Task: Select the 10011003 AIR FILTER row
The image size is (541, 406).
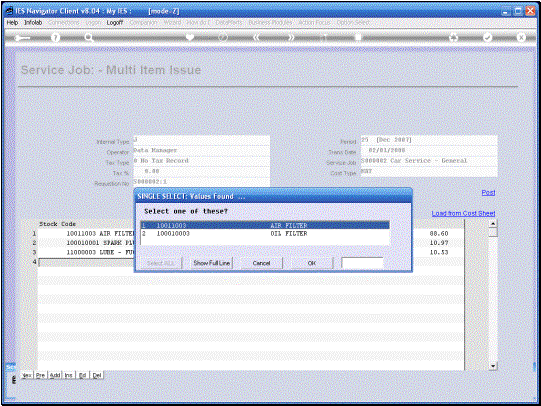Action: click(x=265, y=225)
